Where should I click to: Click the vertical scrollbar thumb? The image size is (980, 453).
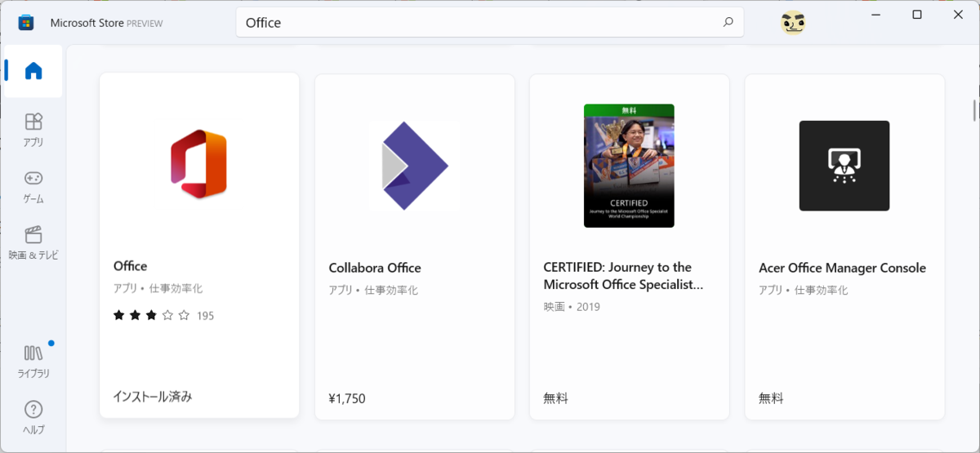click(x=973, y=109)
